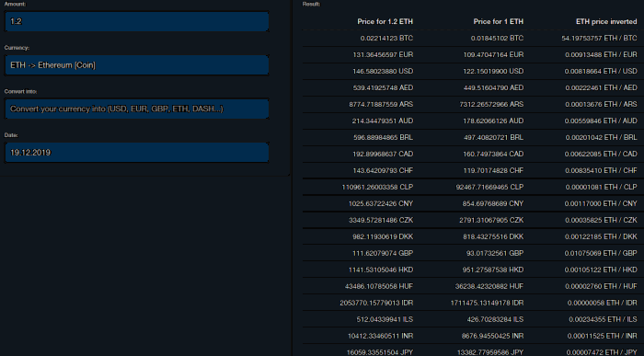Select the value 109.47047164 EUR

(493, 54)
